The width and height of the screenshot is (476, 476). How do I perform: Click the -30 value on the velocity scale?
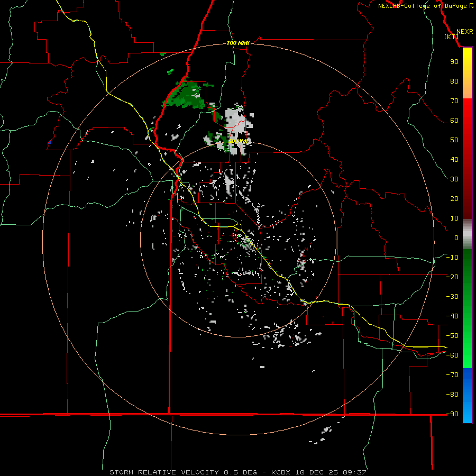(452, 296)
